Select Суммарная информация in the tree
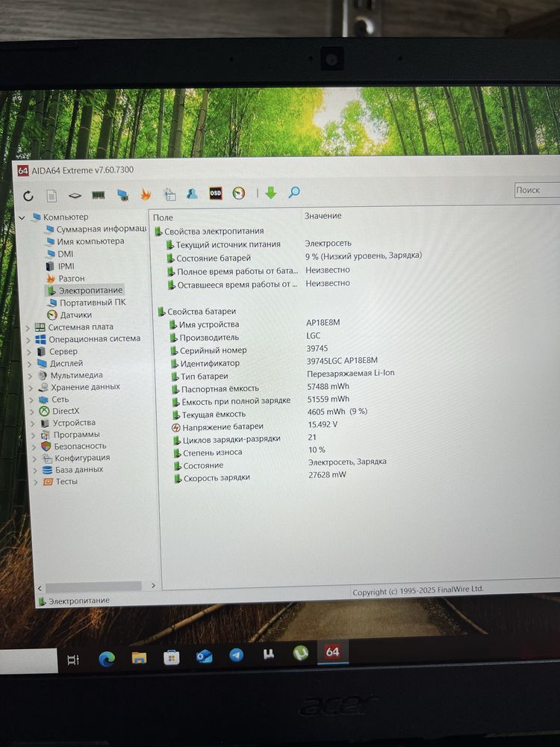560x747 pixels. point(96,229)
